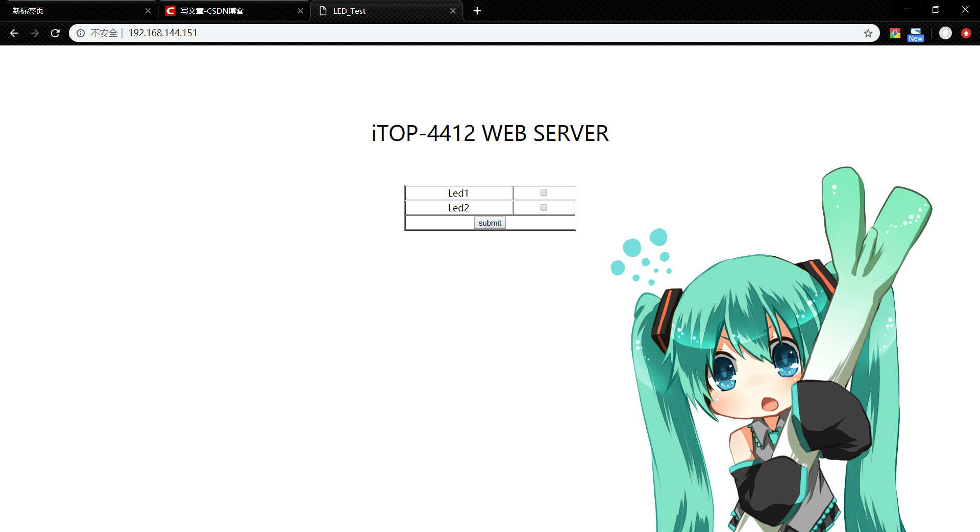Close the LED_Test tab
The height and width of the screenshot is (532, 980).
click(453, 11)
